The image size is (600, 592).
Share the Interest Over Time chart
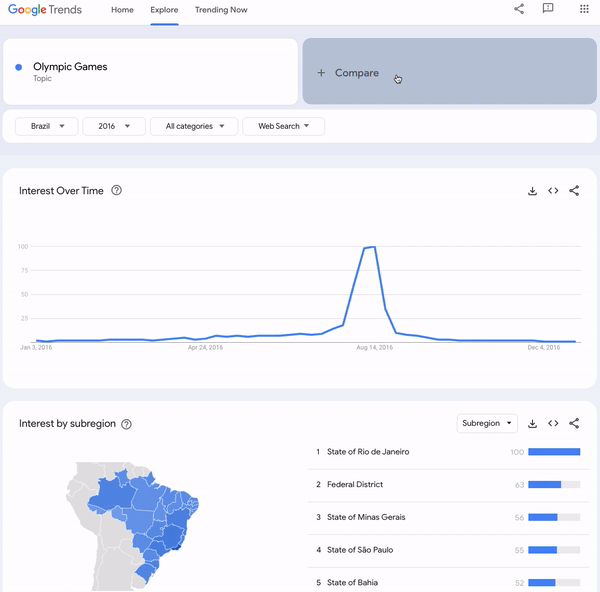[x=574, y=191]
